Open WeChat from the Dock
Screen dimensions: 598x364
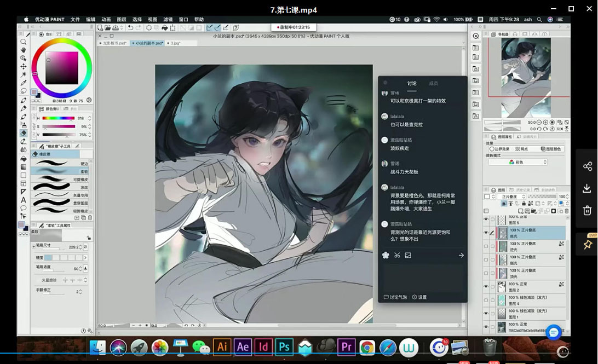pos(201,347)
